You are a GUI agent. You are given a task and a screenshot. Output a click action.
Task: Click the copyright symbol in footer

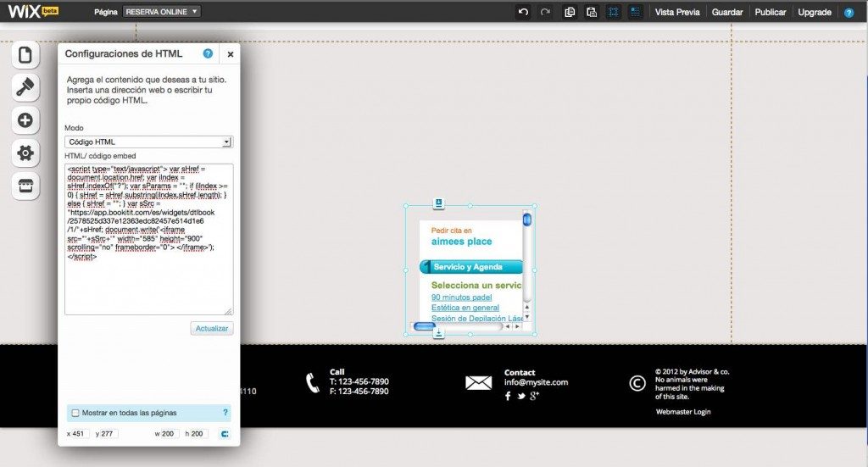(637, 383)
